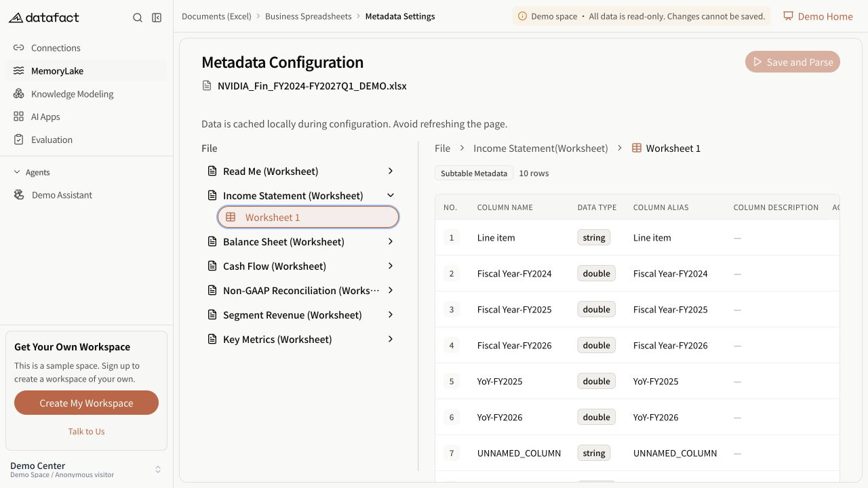Open MemoryLake in sidebar

coord(86,71)
